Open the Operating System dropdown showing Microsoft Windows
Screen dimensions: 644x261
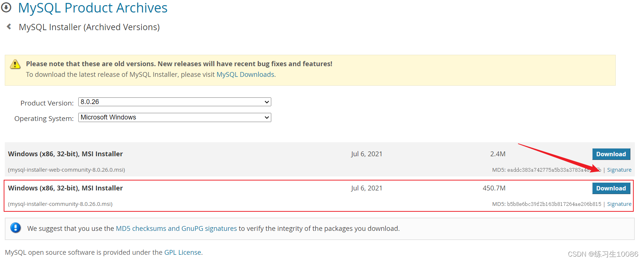tap(175, 117)
